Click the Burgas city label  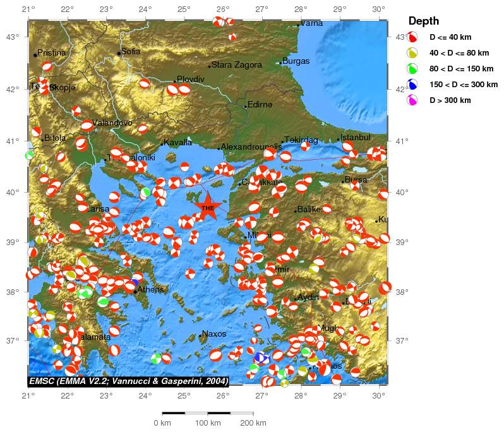(296, 61)
